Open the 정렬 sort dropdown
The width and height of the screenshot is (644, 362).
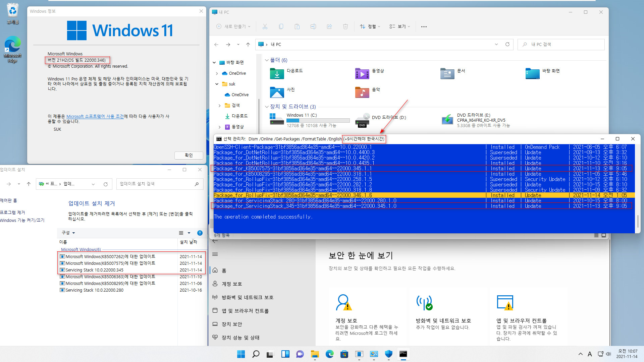[370, 26]
